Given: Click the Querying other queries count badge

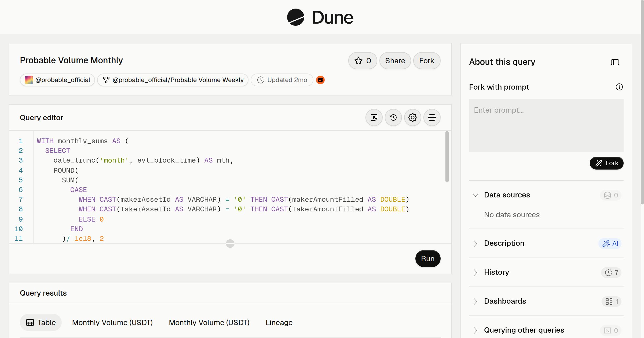Looking at the screenshot, I should (x=611, y=330).
